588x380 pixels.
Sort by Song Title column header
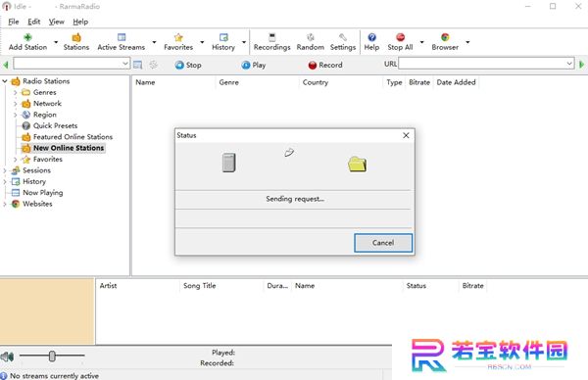221,286
